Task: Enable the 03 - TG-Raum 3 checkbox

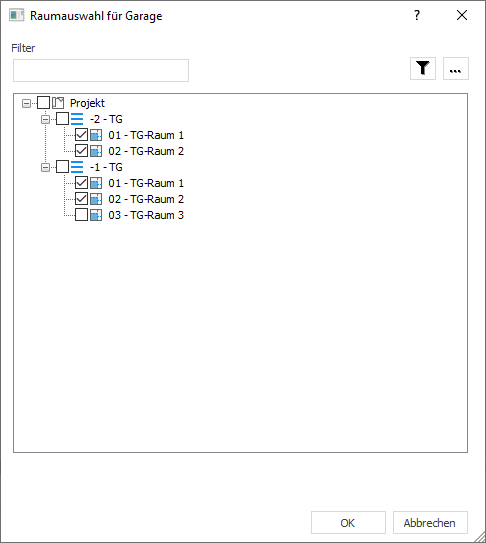Action: [x=81, y=215]
